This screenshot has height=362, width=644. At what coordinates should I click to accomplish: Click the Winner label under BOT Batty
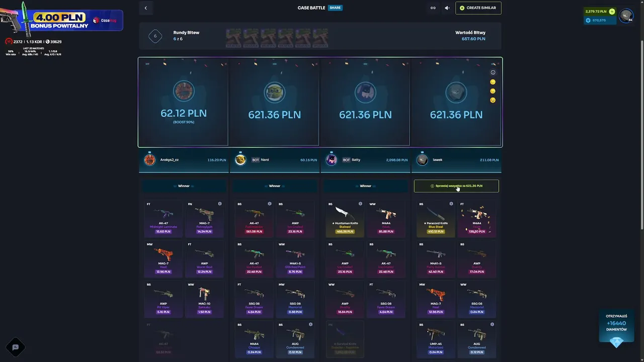pyautogui.click(x=366, y=186)
